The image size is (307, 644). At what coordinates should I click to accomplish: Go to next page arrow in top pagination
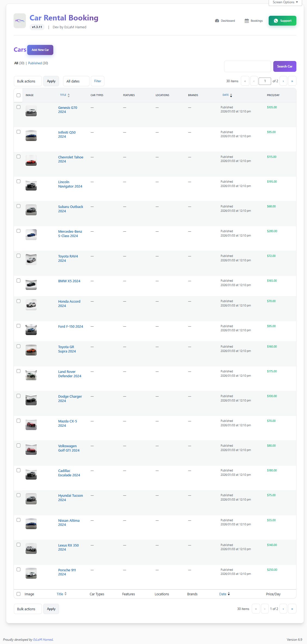pyautogui.click(x=283, y=81)
